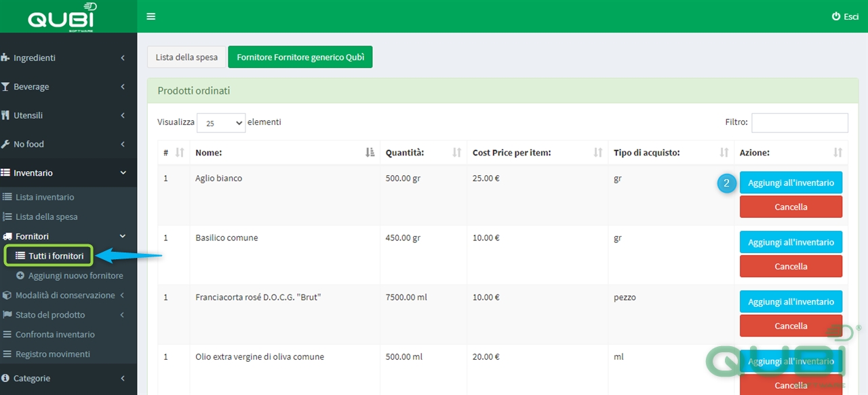The image size is (868, 395).
Task: Open the Visualizza 25 elements dropdown
Action: point(221,123)
